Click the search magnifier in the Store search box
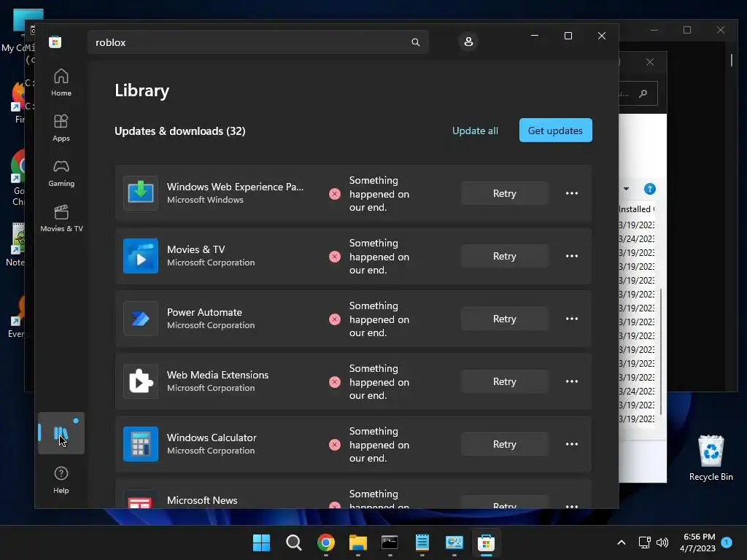 coord(415,42)
